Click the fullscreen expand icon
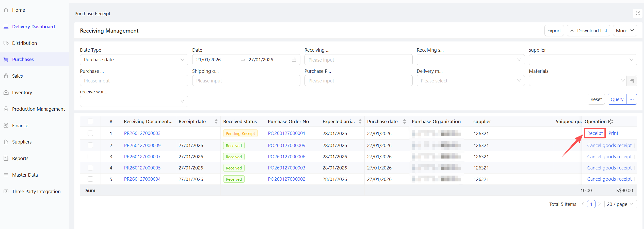Image resolution: width=644 pixels, height=229 pixels. pyautogui.click(x=637, y=13)
